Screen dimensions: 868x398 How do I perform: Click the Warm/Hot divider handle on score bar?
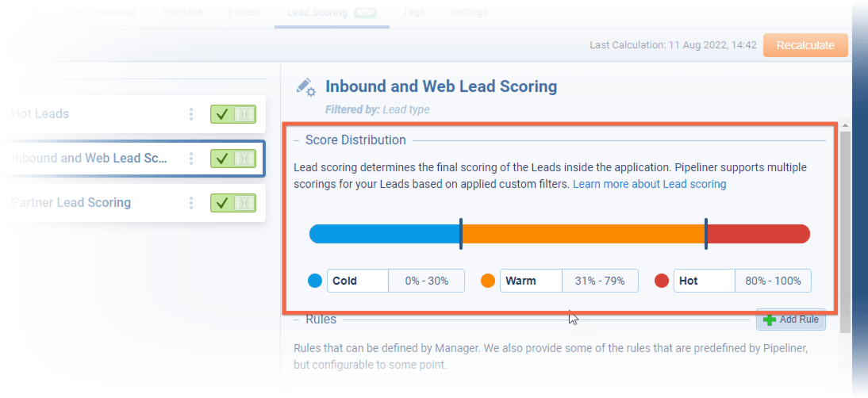coord(705,234)
